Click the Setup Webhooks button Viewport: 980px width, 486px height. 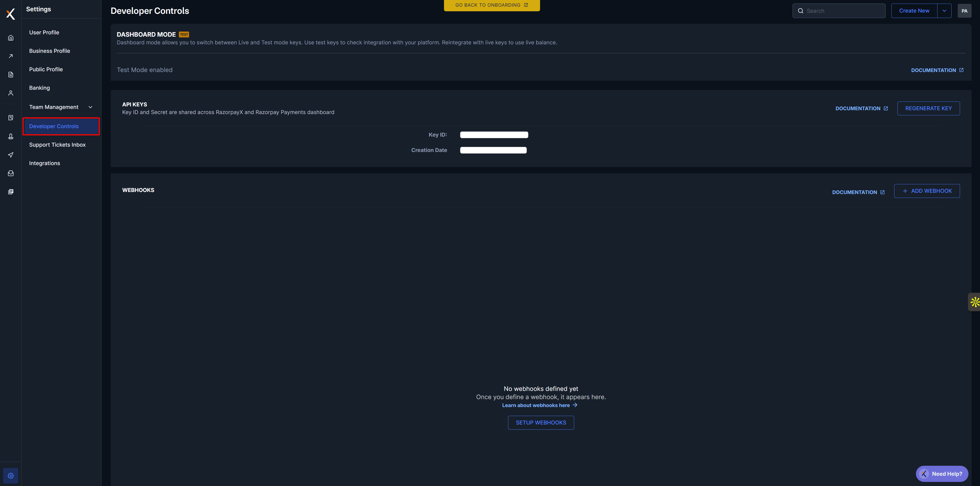541,423
